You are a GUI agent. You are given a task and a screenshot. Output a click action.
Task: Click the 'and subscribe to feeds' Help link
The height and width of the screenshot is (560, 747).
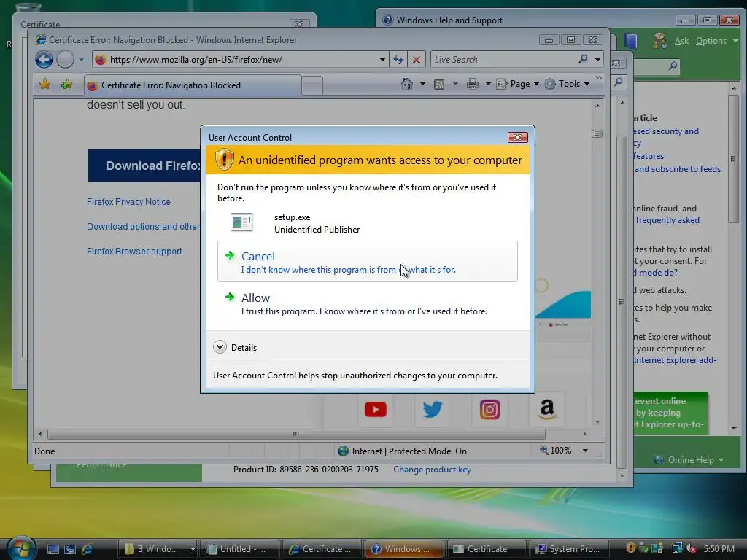[x=678, y=169]
